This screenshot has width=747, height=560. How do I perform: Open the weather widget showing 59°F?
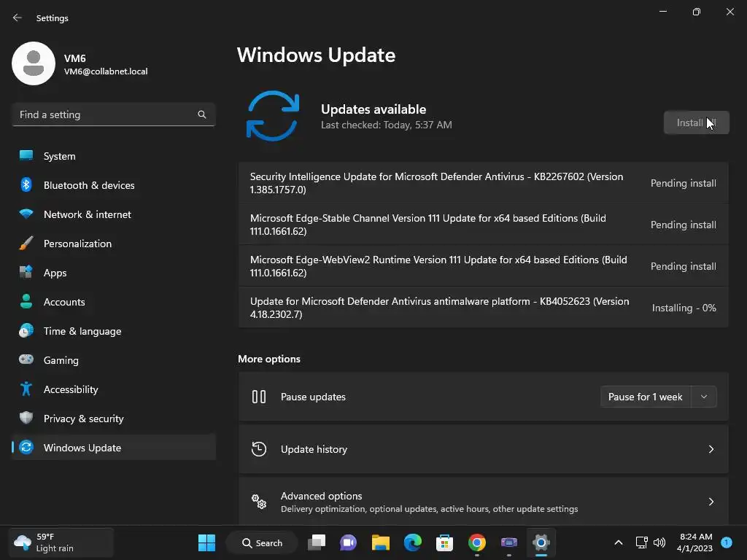pos(61,542)
